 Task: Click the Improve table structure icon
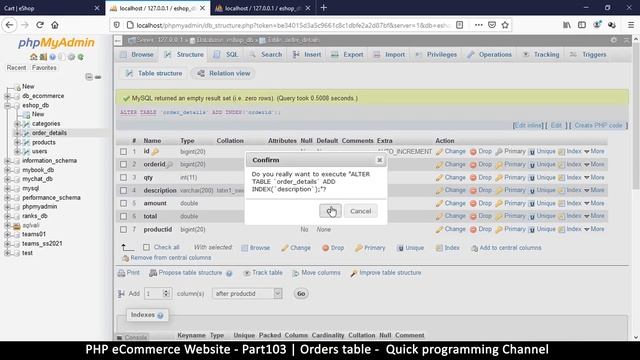tap(354, 273)
